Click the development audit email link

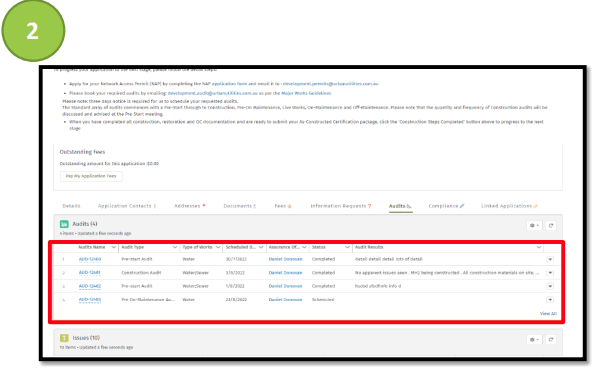pyautogui.click(x=212, y=93)
